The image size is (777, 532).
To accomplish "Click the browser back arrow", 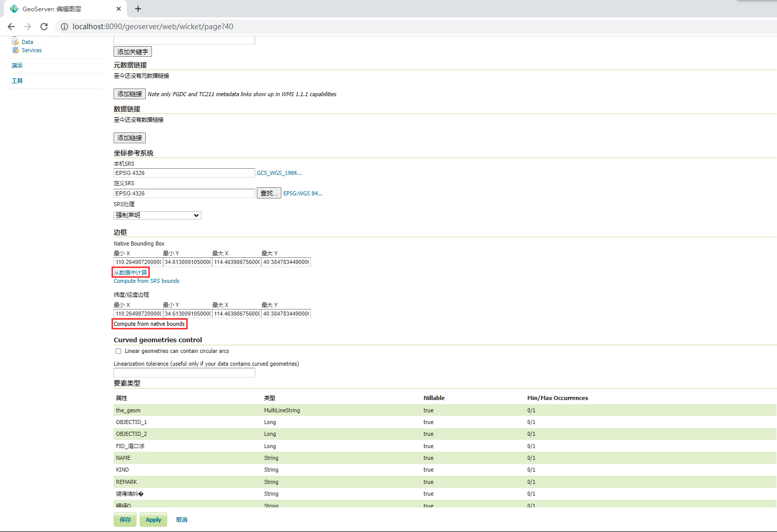I will [11, 26].
